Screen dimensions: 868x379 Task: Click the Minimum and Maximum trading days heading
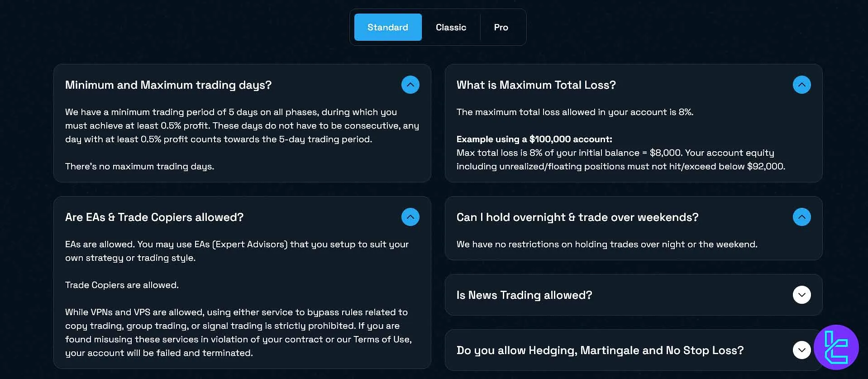[168, 85]
